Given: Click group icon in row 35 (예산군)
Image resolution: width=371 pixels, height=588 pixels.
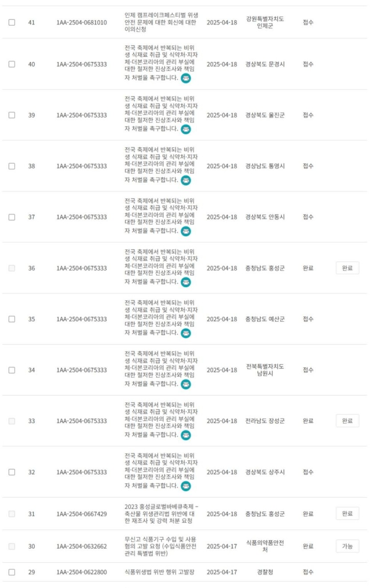Looking at the screenshot, I should (186, 333).
